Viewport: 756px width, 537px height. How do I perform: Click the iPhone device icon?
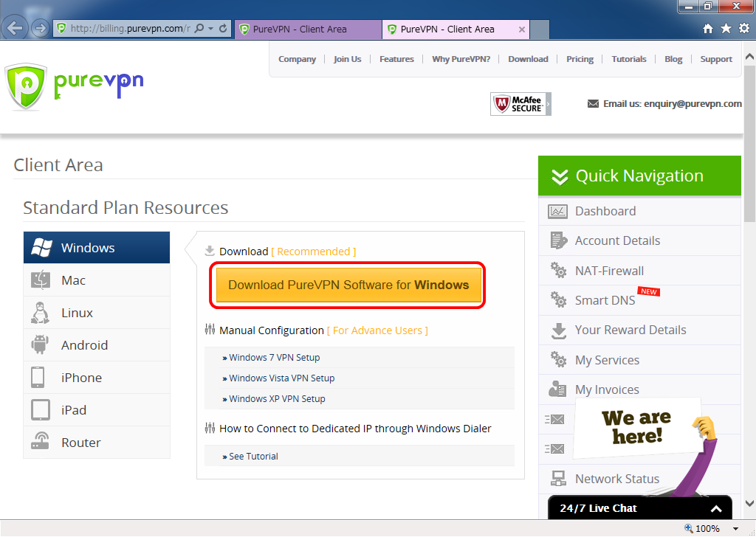click(x=38, y=378)
